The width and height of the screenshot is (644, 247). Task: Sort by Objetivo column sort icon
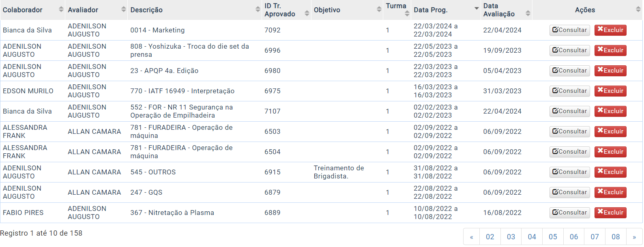tap(379, 9)
